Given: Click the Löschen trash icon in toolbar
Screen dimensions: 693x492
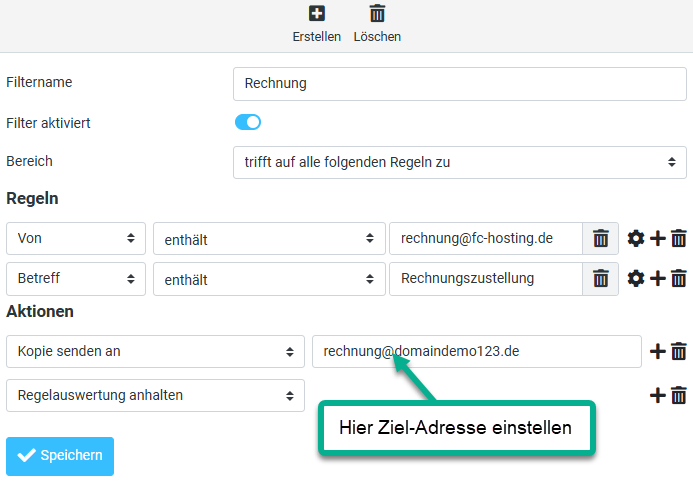Looking at the screenshot, I should point(377,14).
